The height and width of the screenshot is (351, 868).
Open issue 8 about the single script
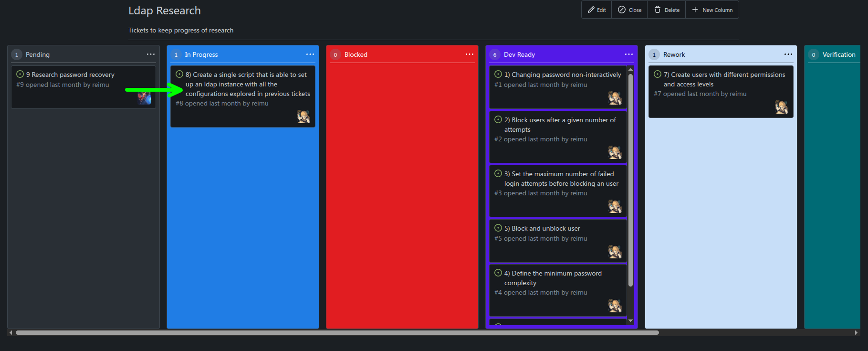click(247, 84)
